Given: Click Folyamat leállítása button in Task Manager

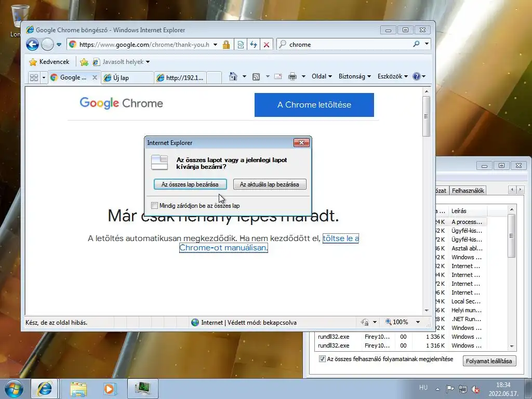Looking at the screenshot, I should coord(489,361).
